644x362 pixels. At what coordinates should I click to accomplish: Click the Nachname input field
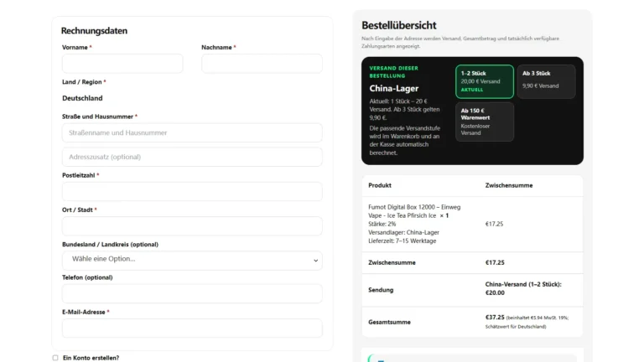click(x=262, y=64)
